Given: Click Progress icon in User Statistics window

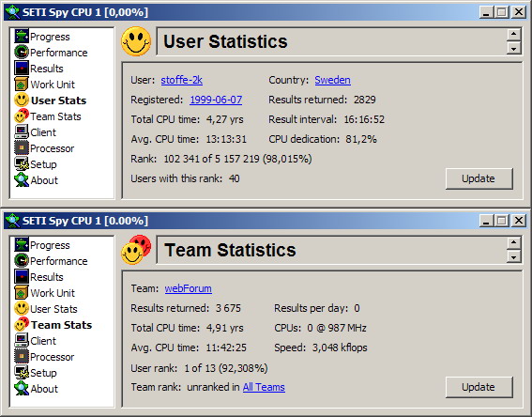Looking at the screenshot, I should pos(22,37).
